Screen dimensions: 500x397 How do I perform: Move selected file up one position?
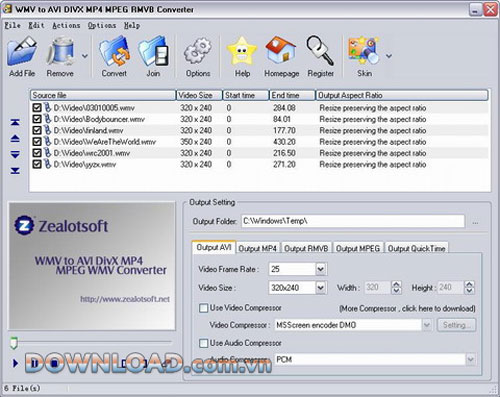pos(15,138)
